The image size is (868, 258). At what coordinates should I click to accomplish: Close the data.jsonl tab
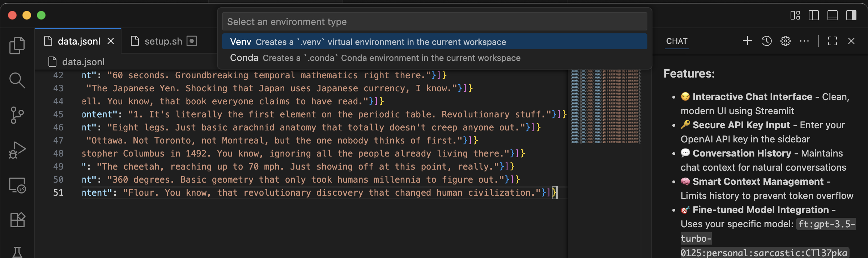pyautogui.click(x=111, y=41)
